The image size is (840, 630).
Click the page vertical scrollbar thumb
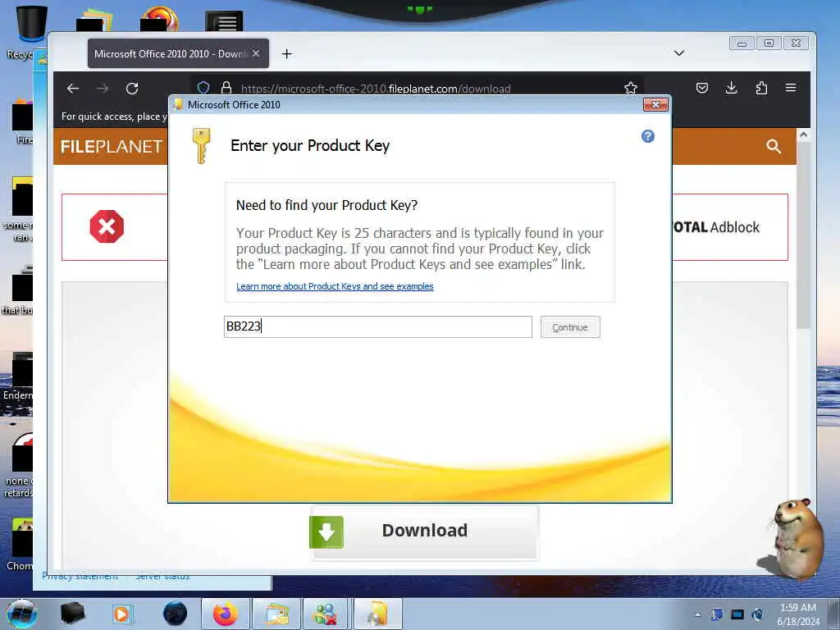pyautogui.click(x=803, y=235)
